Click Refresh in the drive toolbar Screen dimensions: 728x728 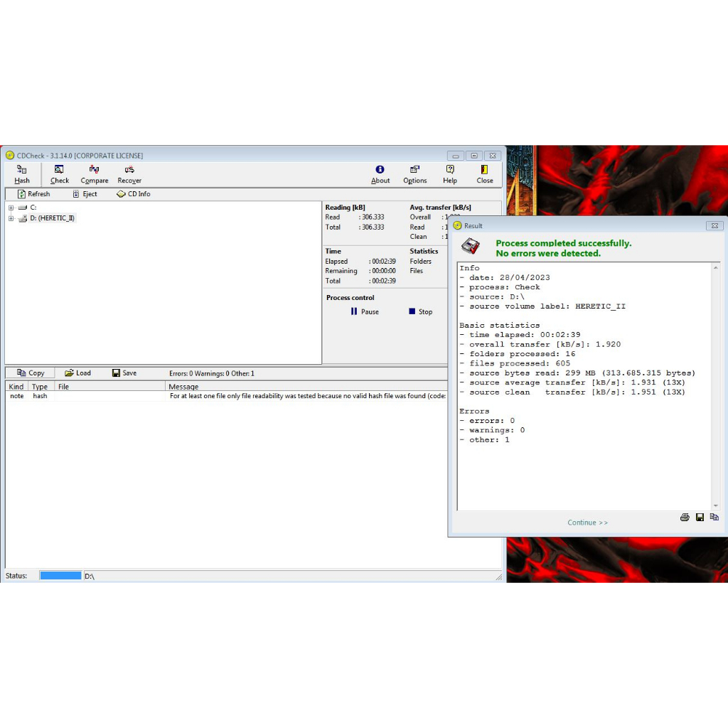tap(33, 194)
